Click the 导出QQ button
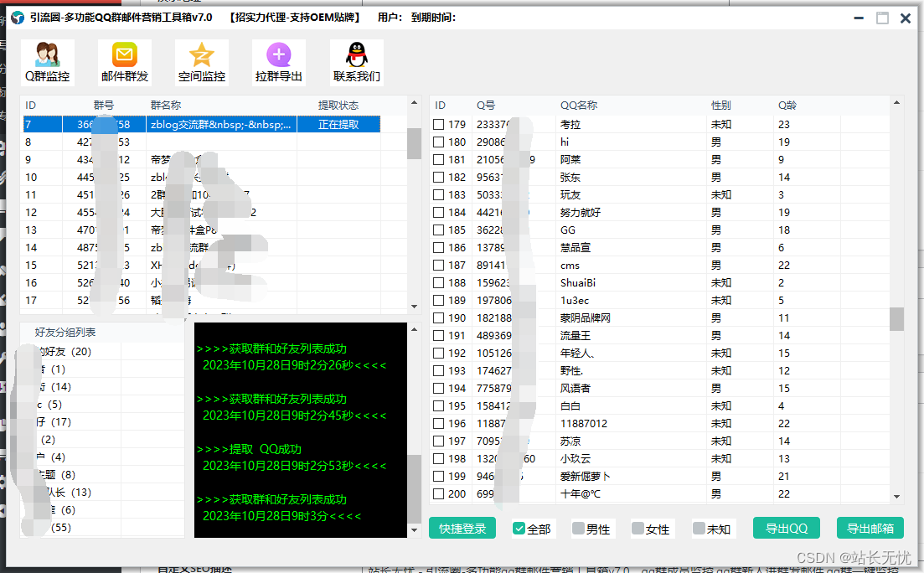The image size is (924, 573). click(786, 529)
